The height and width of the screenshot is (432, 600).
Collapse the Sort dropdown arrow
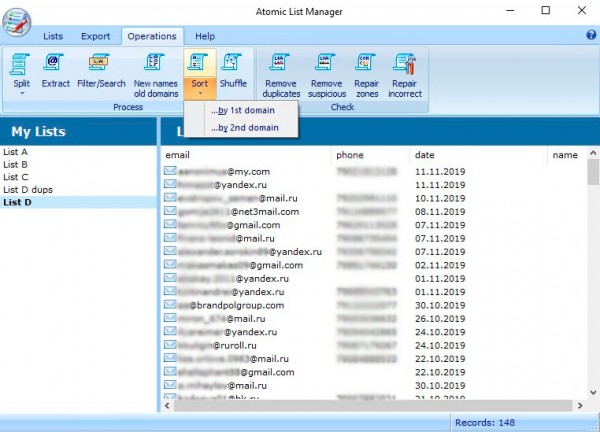click(x=200, y=93)
